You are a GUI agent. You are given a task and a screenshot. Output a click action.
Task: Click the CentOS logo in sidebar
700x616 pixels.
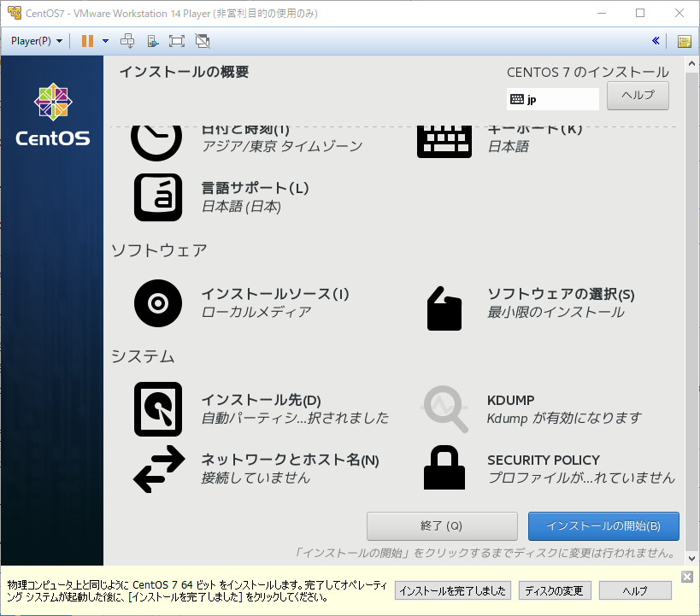[x=53, y=115]
